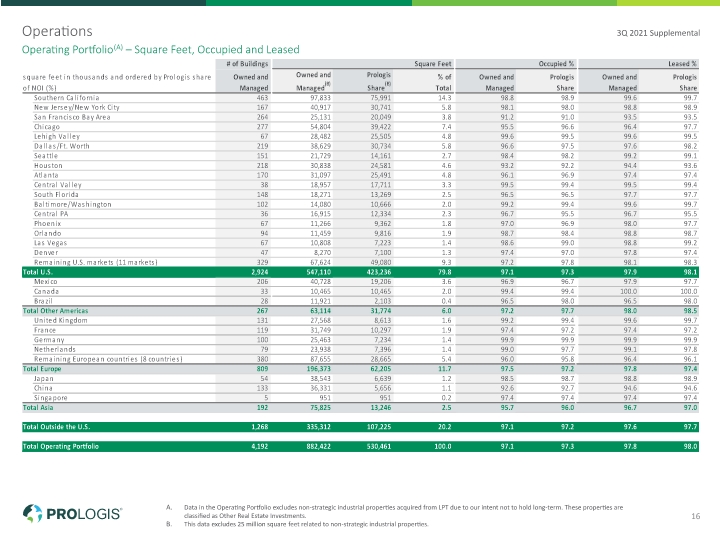Select the Central Valley row label
This screenshot has height=540, width=720.
click(x=58, y=185)
